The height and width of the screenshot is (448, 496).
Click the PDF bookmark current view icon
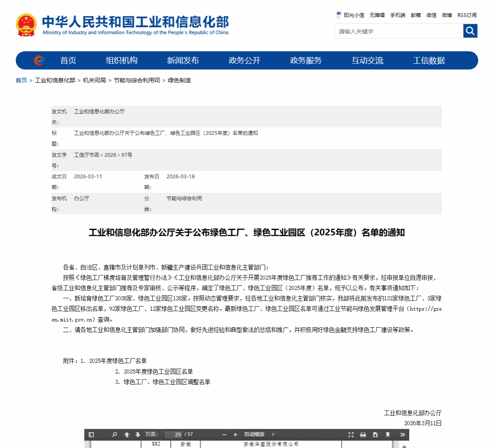click(388, 434)
